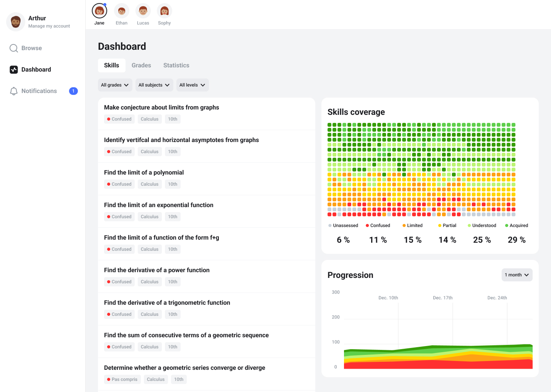Switch to Ethan's avatar
Image resolution: width=551 pixels, height=392 pixels.
(x=122, y=11)
